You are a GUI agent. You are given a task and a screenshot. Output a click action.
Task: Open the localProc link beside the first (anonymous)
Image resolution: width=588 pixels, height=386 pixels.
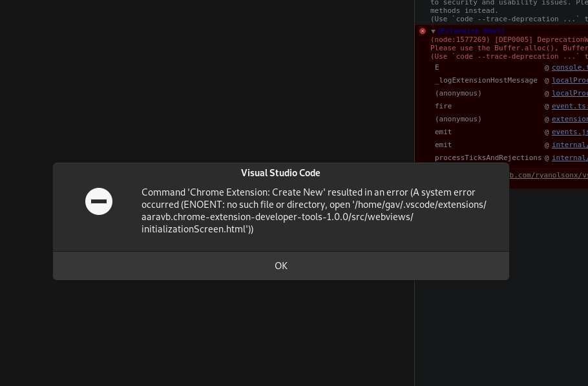click(570, 93)
